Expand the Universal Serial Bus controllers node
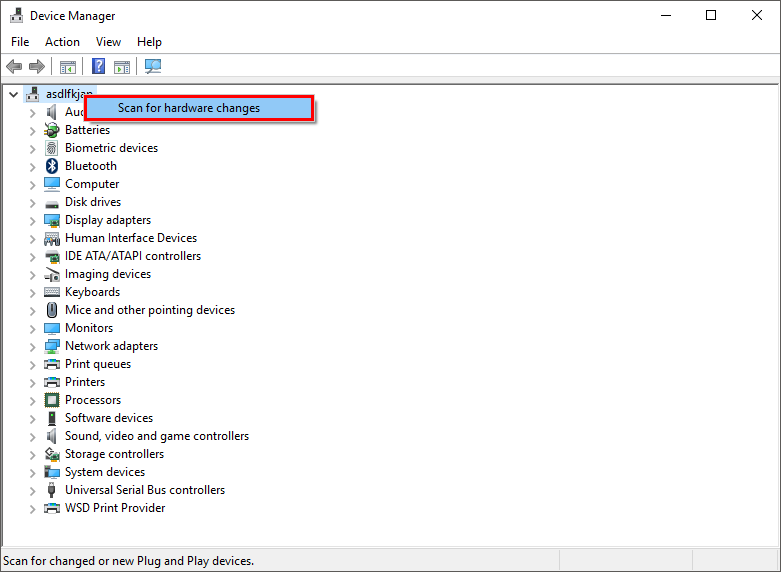This screenshot has width=781, height=572. 33,491
